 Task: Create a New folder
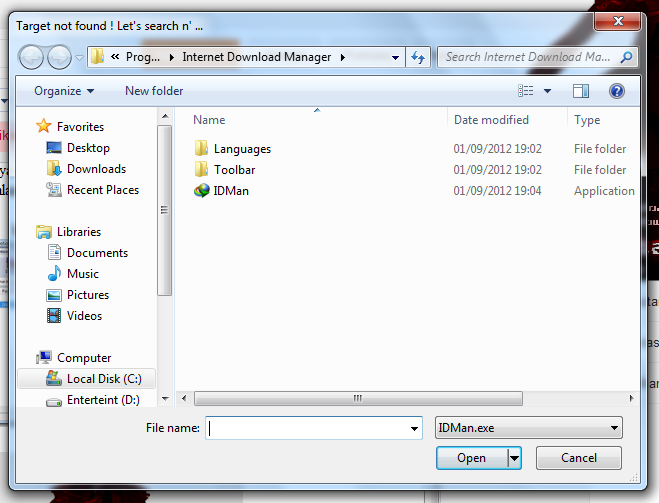click(x=154, y=91)
